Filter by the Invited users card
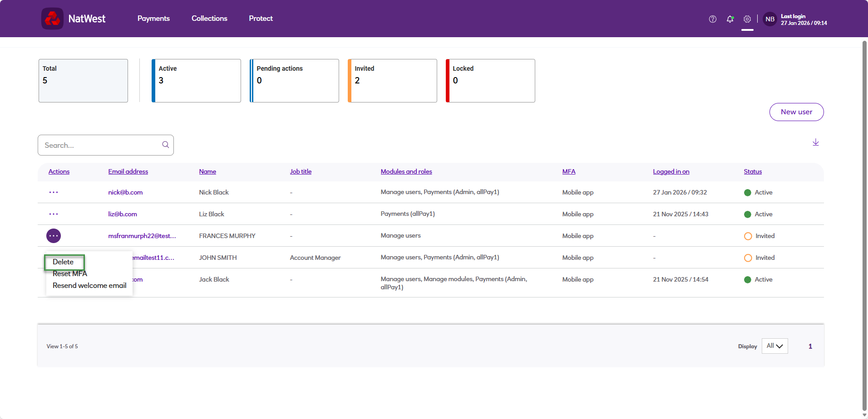 point(392,81)
